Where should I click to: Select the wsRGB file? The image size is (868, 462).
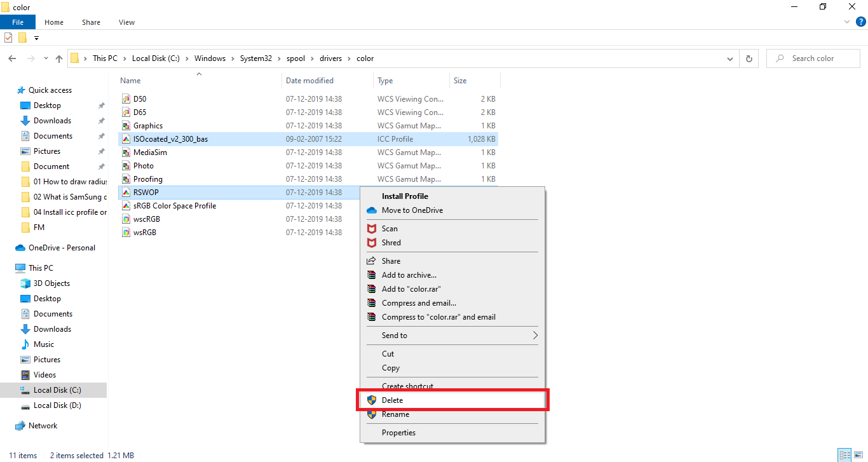click(x=144, y=233)
